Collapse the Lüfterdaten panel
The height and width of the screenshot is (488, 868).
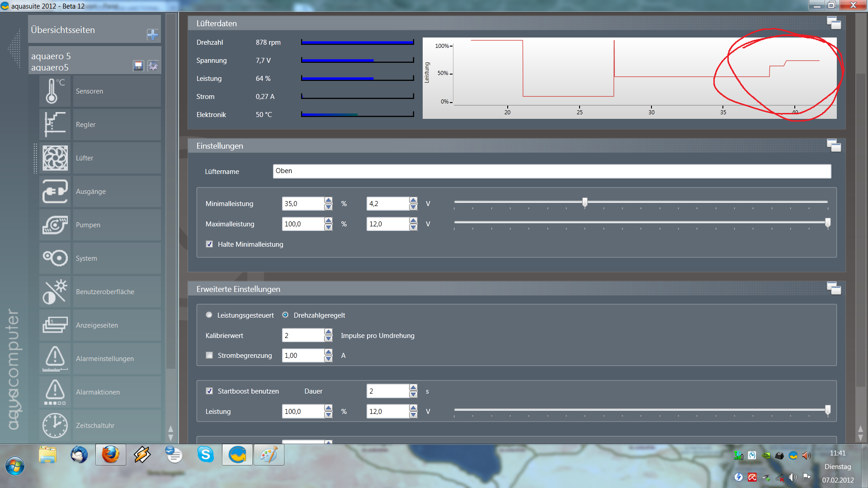(x=834, y=23)
